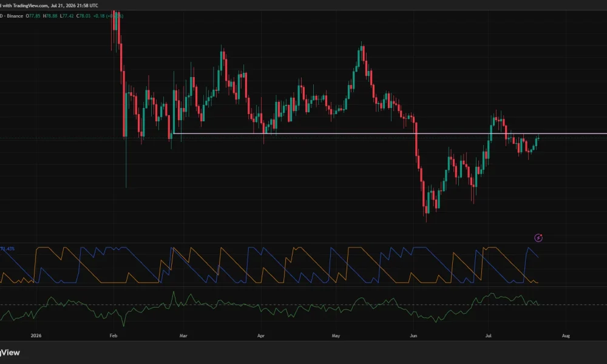
Task: Click the +0.18 price change value
Action: [99, 16]
